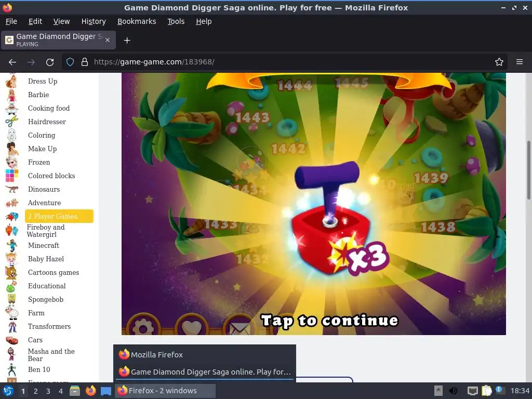Screen dimensions: 532x399
Task: Open the 2 Player Games link
Action: tap(59, 217)
